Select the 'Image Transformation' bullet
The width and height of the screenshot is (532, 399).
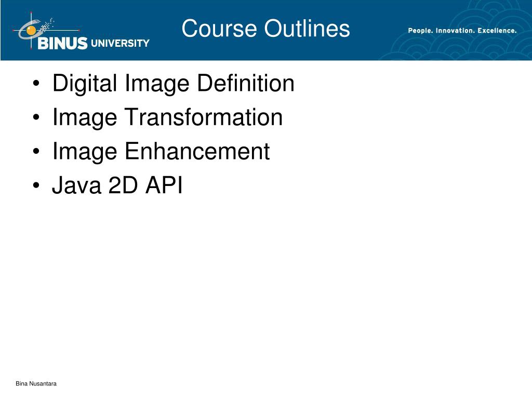point(167,117)
